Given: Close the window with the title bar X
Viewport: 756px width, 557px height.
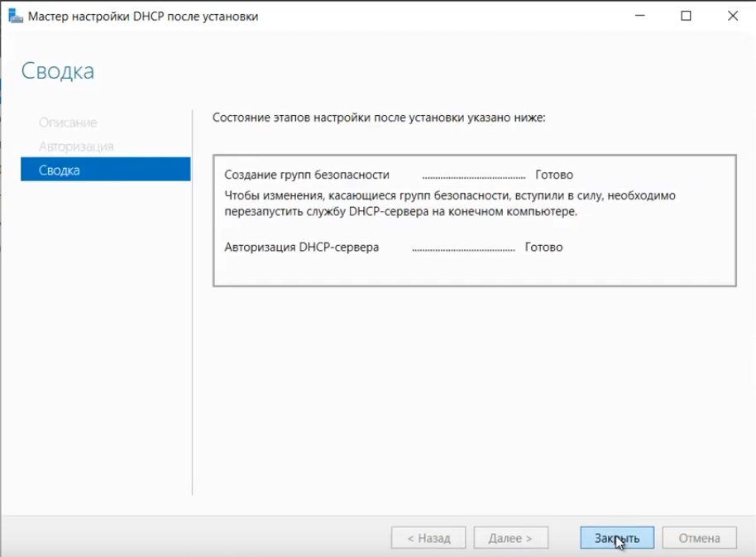Looking at the screenshot, I should pos(732,17).
